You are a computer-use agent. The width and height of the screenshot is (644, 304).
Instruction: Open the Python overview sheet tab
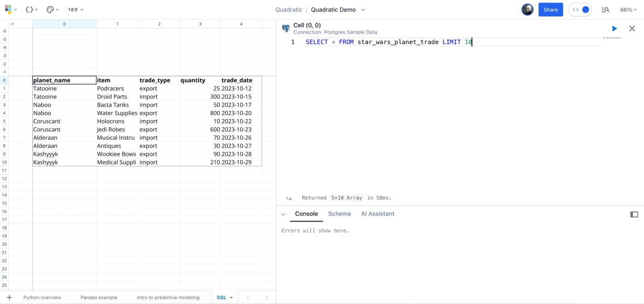[x=42, y=298]
